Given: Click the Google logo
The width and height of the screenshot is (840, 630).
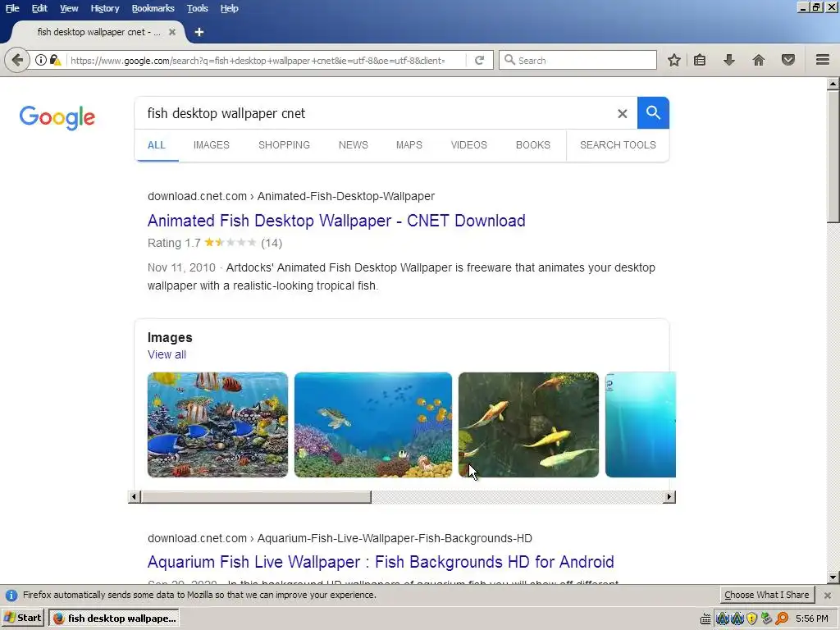Looking at the screenshot, I should tap(57, 117).
